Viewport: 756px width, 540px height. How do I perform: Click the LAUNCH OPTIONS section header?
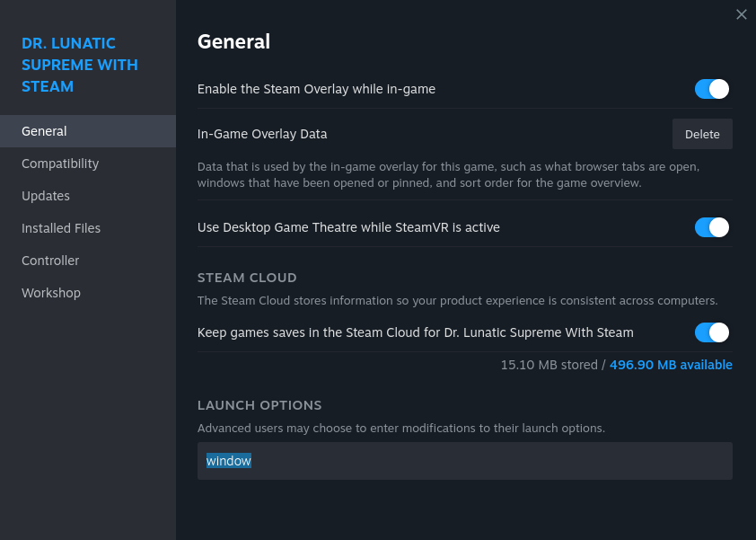pyautogui.click(x=259, y=405)
